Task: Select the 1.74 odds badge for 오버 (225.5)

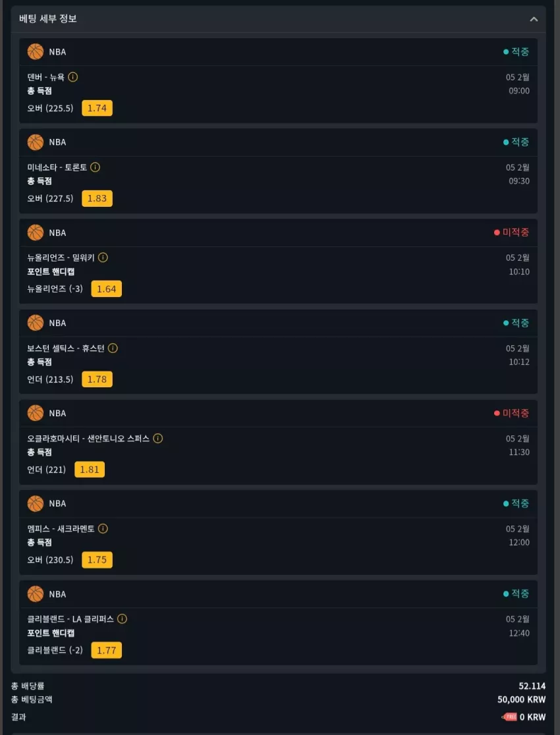Action: click(97, 108)
